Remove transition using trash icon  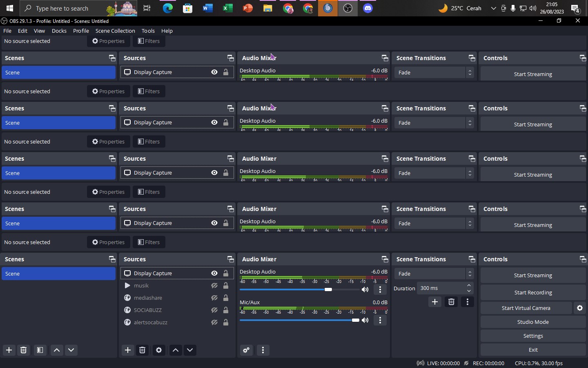pos(451,302)
